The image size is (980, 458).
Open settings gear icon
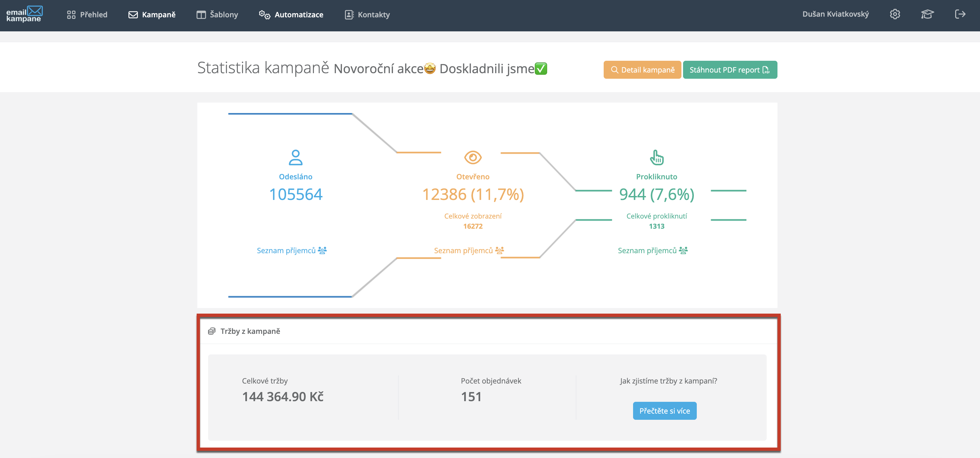(x=895, y=14)
